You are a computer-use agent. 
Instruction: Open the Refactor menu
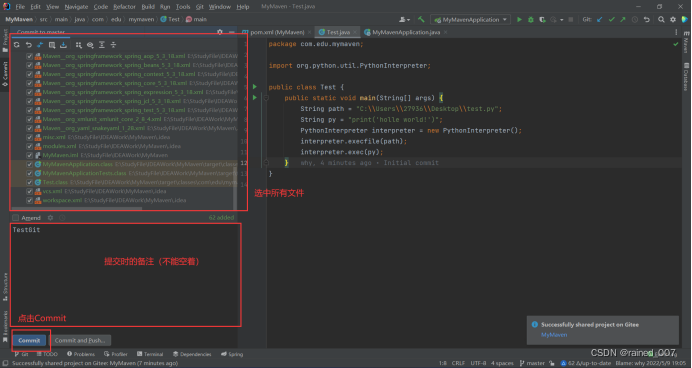tap(124, 7)
